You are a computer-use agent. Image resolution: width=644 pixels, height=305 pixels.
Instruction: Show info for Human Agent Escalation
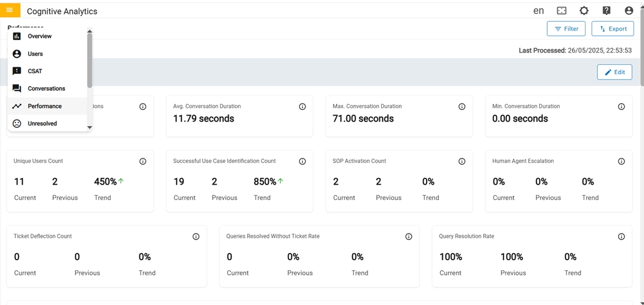click(622, 162)
